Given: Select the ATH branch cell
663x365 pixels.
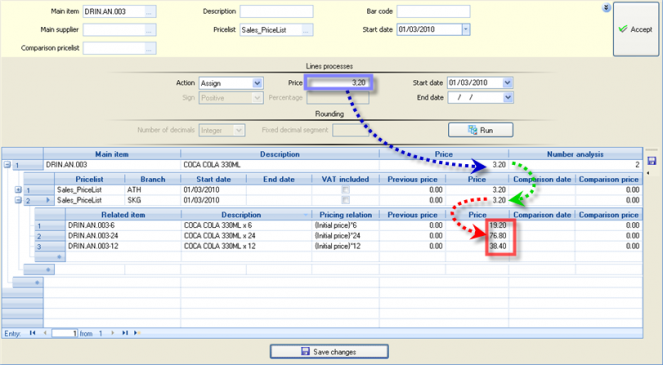Looking at the screenshot, I should [153, 190].
